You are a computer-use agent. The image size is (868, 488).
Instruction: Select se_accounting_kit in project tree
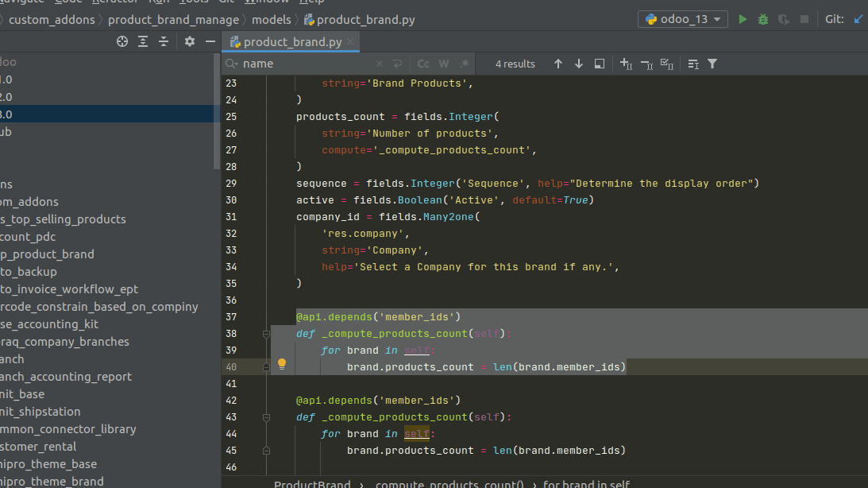tap(49, 324)
